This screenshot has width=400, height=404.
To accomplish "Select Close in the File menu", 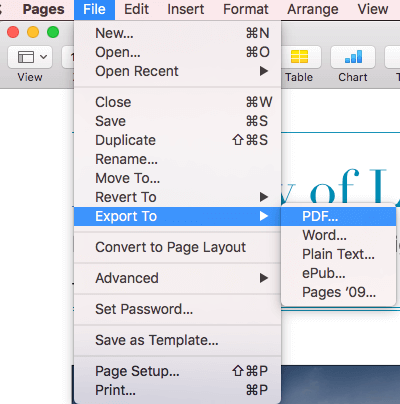I will pos(177,102).
